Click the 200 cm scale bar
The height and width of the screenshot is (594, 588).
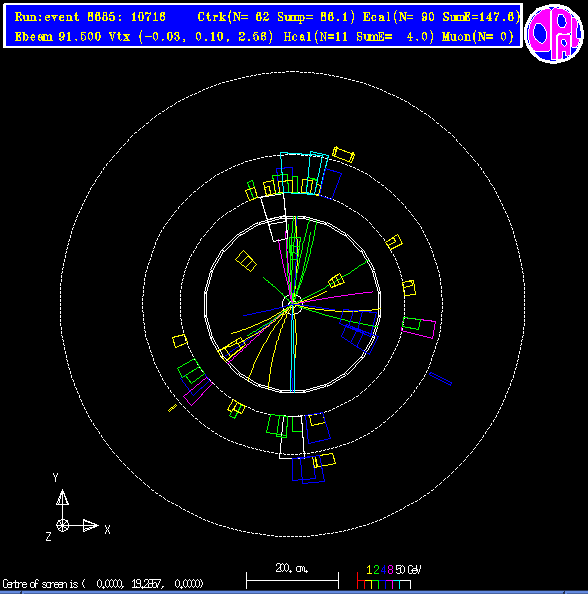point(292,580)
